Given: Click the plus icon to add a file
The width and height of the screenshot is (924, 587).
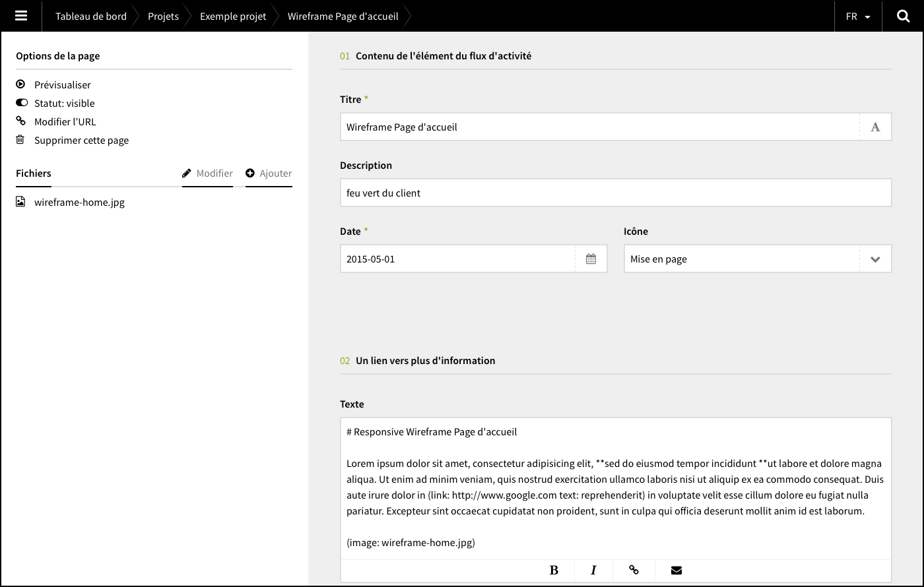Looking at the screenshot, I should coord(250,173).
